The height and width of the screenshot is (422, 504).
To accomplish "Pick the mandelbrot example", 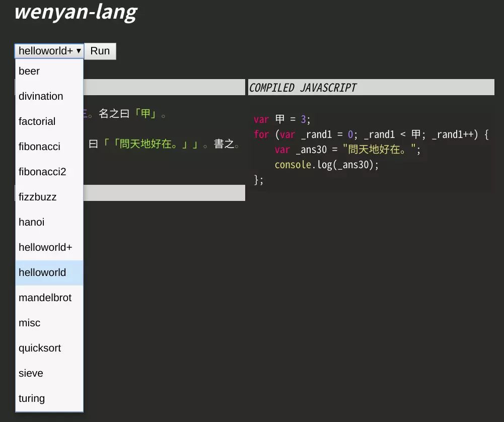I will (49, 298).
